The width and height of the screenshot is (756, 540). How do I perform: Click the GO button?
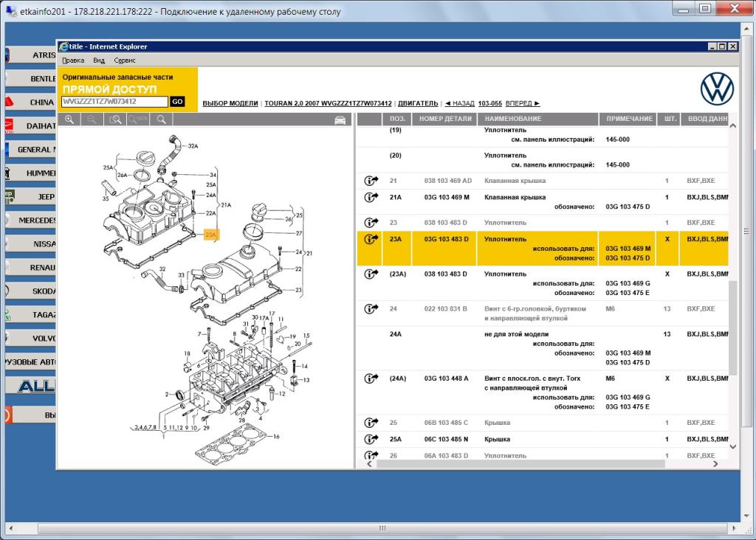coord(177,102)
